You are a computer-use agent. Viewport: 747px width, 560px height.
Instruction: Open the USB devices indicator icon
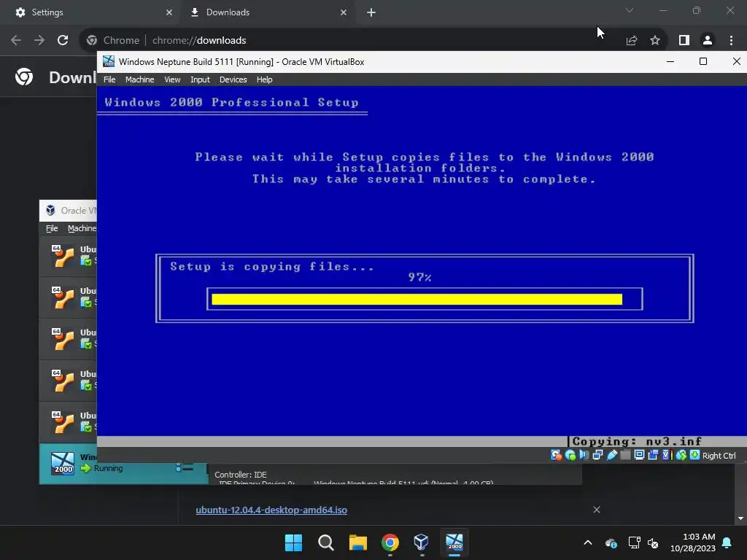612,455
